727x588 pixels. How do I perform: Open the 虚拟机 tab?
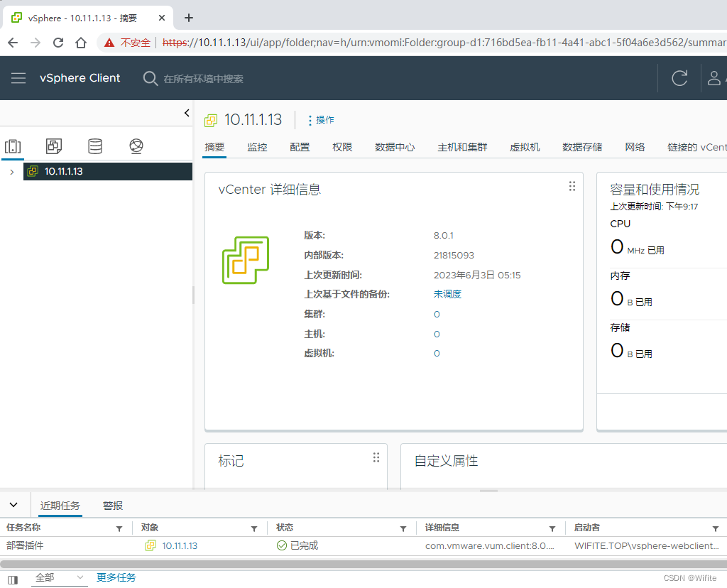[x=525, y=147]
